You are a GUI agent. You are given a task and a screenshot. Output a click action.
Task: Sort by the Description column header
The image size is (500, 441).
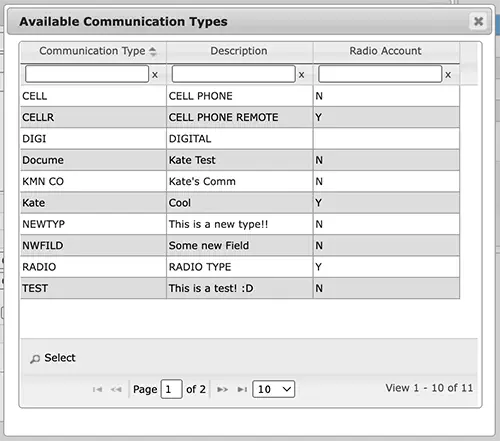(x=239, y=51)
